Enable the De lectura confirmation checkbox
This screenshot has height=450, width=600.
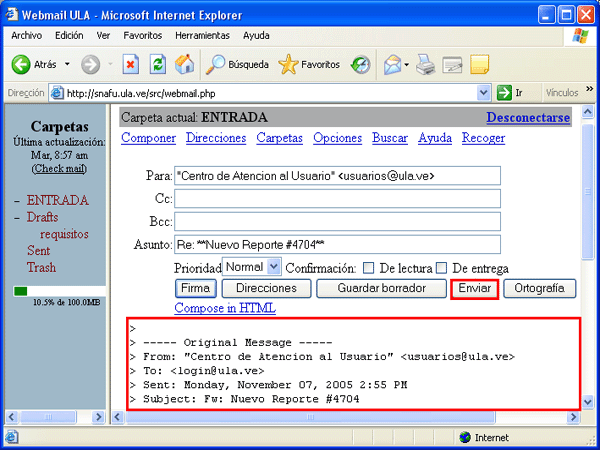368,268
